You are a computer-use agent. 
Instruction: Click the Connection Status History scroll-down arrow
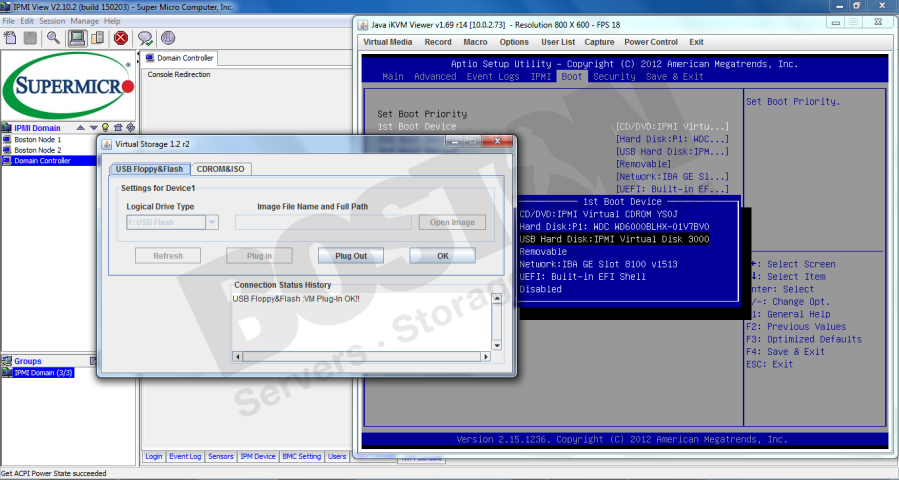click(497, 345)
